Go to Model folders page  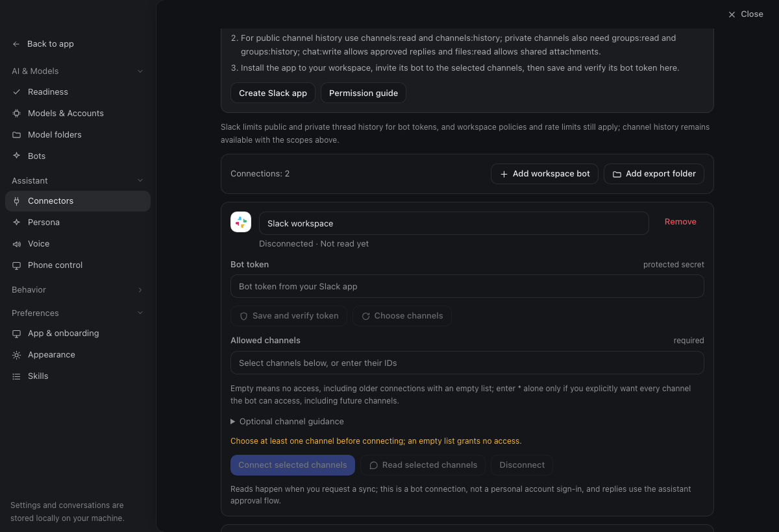(78, 135)
